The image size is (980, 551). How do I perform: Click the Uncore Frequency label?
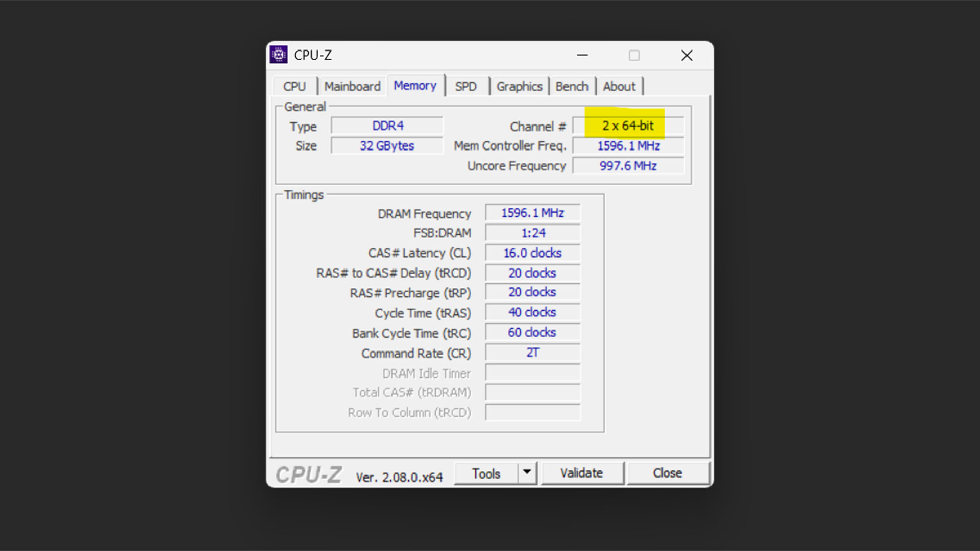tap(517, 166)
